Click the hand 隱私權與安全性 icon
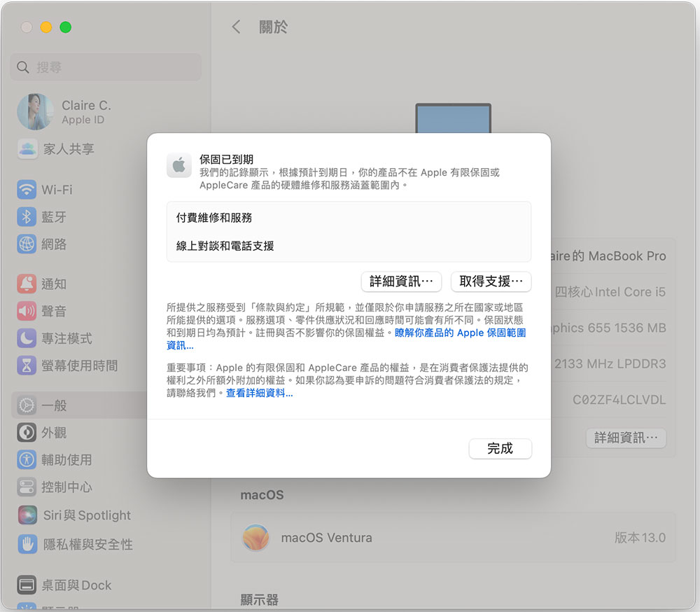Image resolution: width=700 pixels, height=612 pixels. 28,544
